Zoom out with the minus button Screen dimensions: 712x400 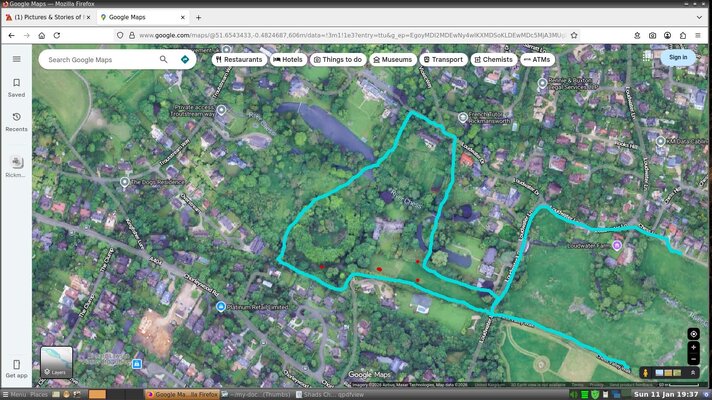click(693, 359)
